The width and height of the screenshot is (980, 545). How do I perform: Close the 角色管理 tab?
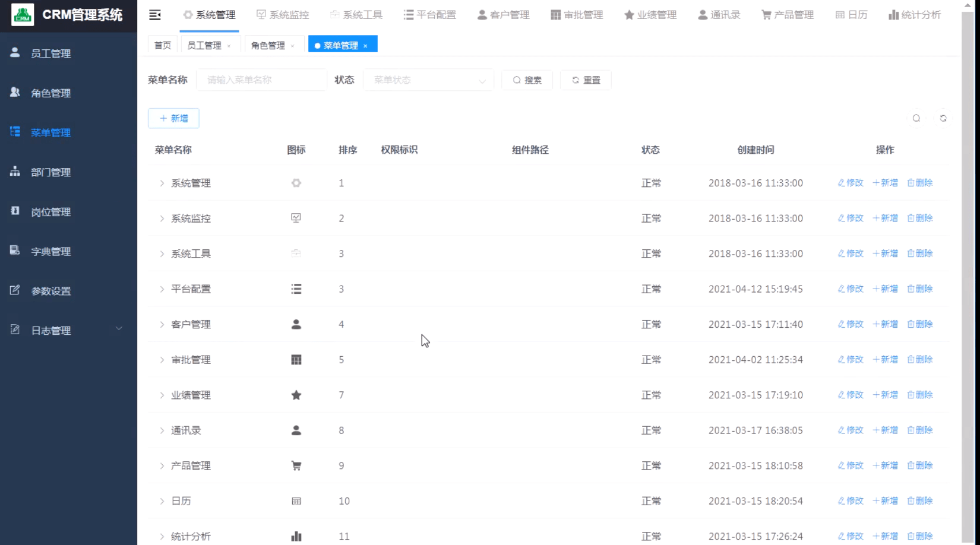[x=292, y=46]
